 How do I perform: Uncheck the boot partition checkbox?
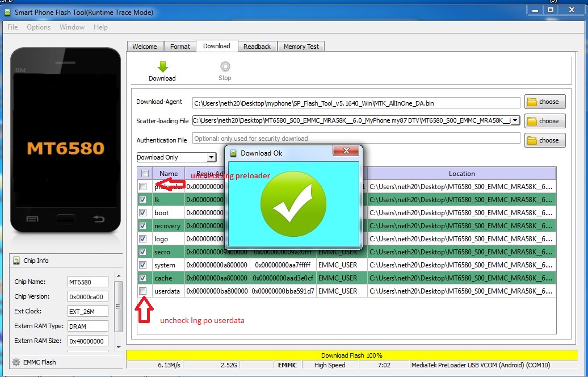[143, 213]
